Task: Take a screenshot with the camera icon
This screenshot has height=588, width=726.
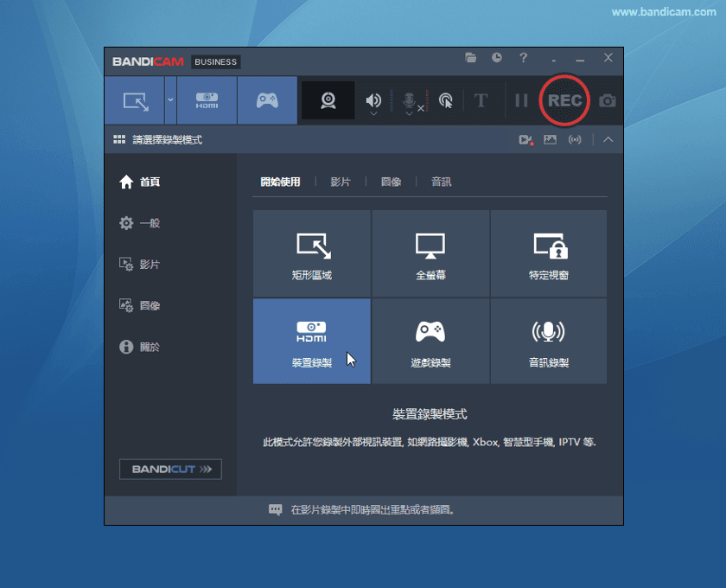Action: tap(608, 100)
